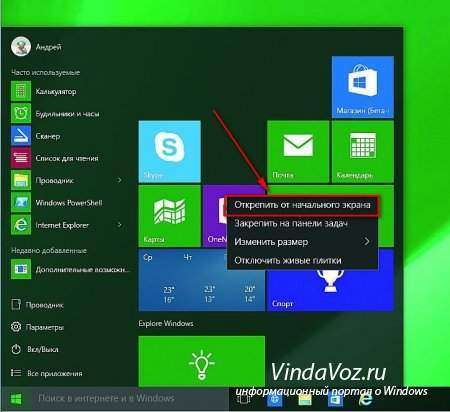Toggle Отключить живые плитки option
Image resolution: width=450 pixels, height=412 pixels.
coord(302,260)
